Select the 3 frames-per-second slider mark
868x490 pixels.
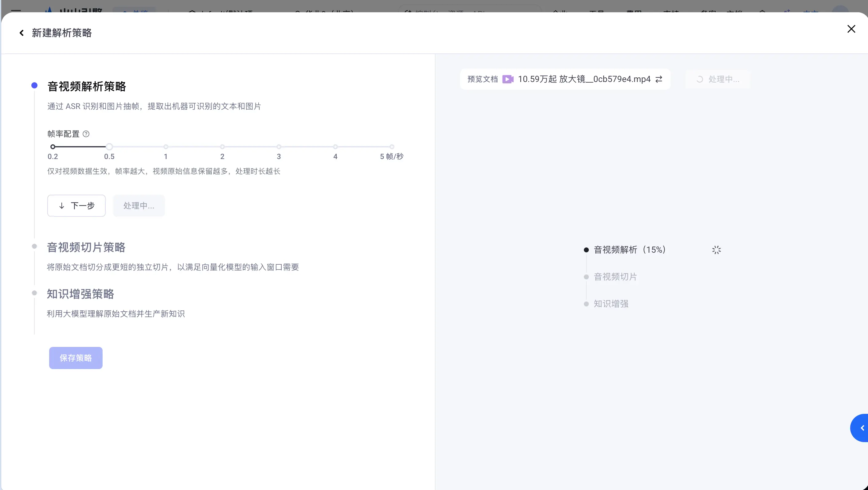point(279,147)
